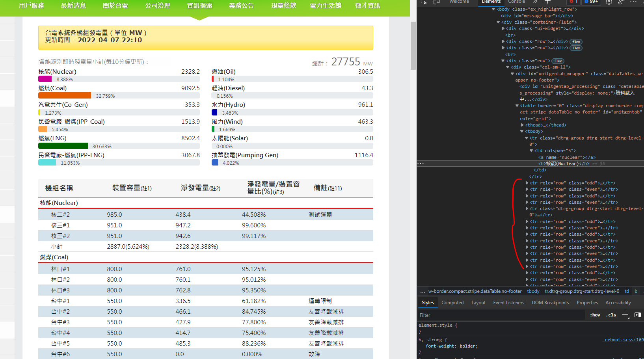644x359 pixels.
Task: Collapse the tbody node
Action: click(x=522, y=131)
